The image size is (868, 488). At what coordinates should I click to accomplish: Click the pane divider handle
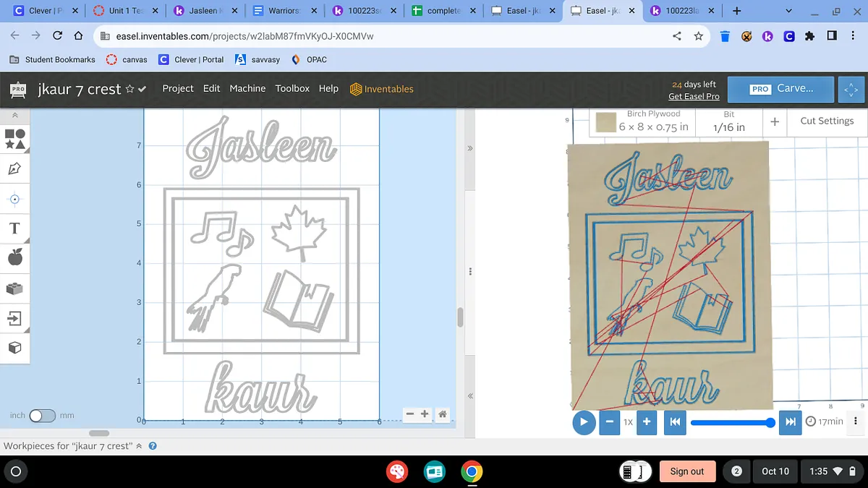tap(470, 272)
